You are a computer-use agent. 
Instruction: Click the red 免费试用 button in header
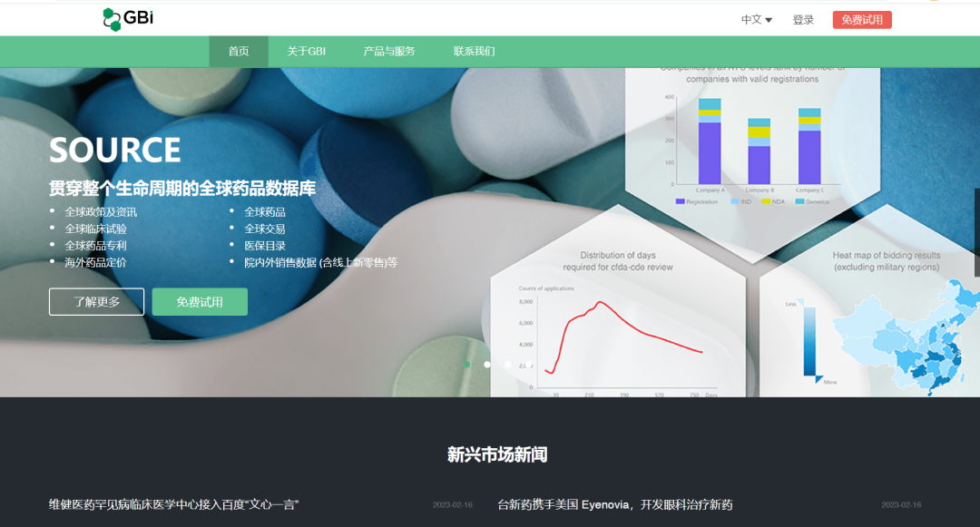click(862, 20)
